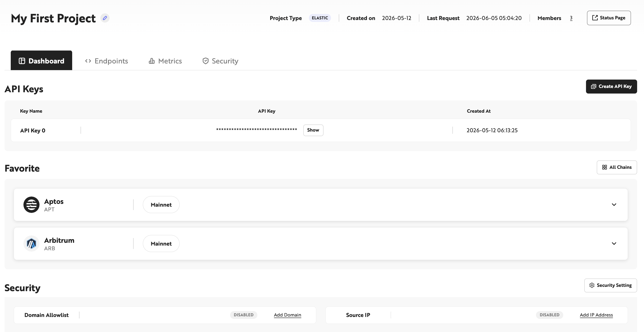644x332 pixels.
Task: Click the Source IP label
Action: (358, 315)
